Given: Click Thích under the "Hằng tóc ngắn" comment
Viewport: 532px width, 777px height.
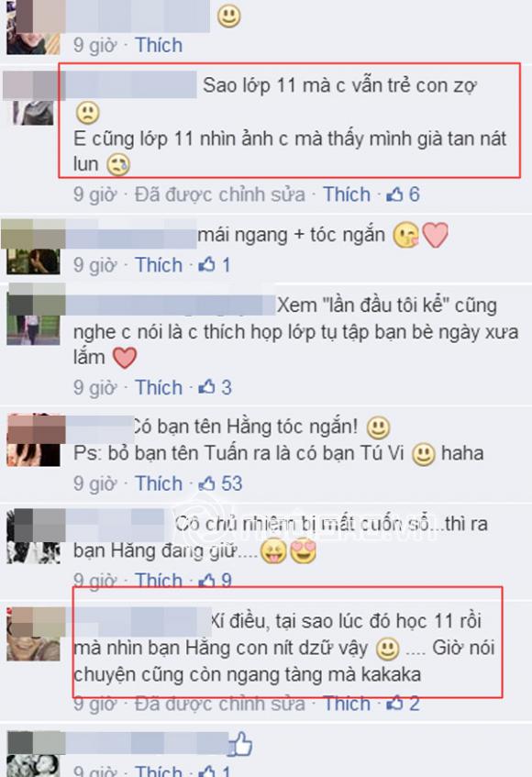Looking at the screenshot, I should click(x=159, y=483).
